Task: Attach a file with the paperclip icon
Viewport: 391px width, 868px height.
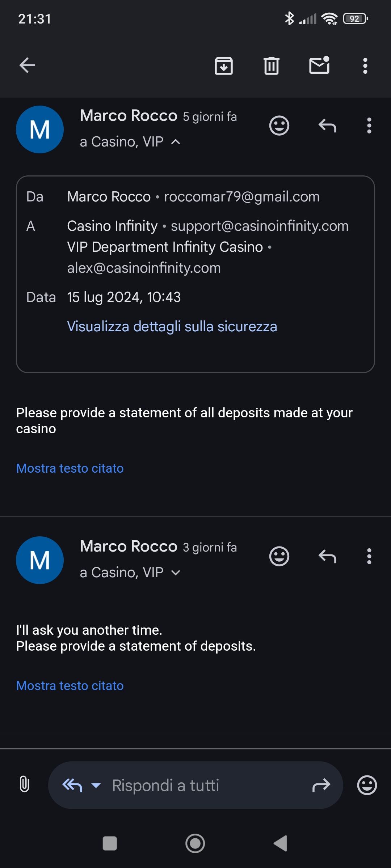Action: pyautogui.click(x=24, y=785)
